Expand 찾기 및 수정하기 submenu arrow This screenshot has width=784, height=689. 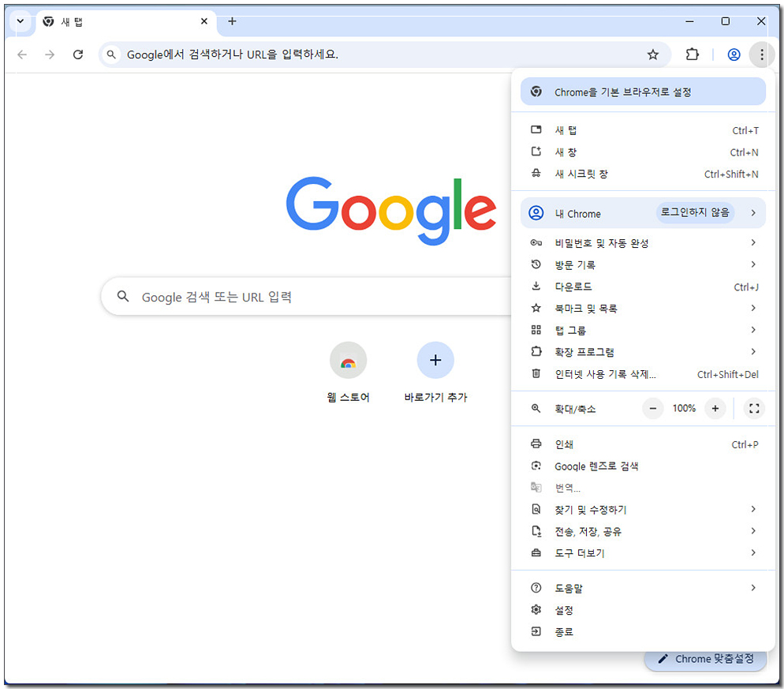click(753, 509)
